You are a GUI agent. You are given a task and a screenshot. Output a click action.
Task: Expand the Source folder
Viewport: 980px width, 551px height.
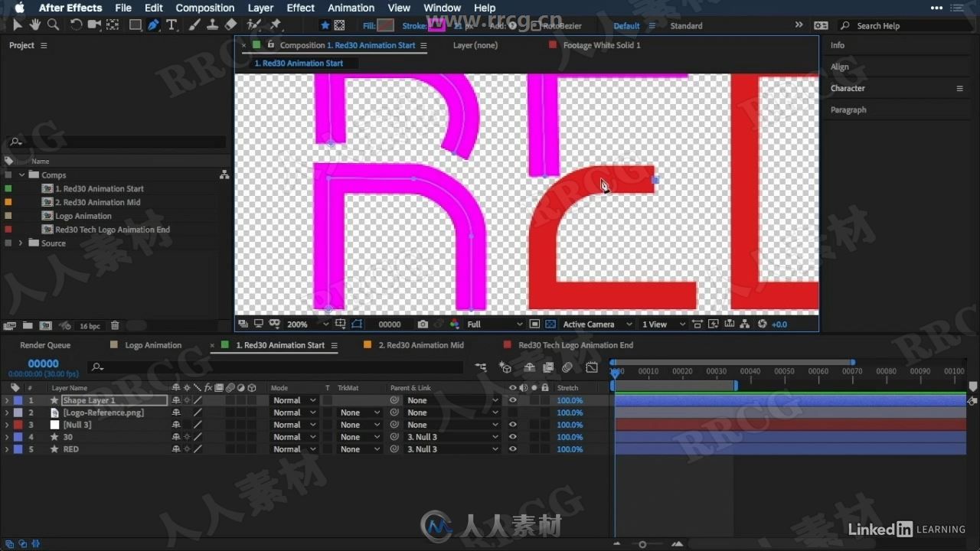click(x=21, y=243)
